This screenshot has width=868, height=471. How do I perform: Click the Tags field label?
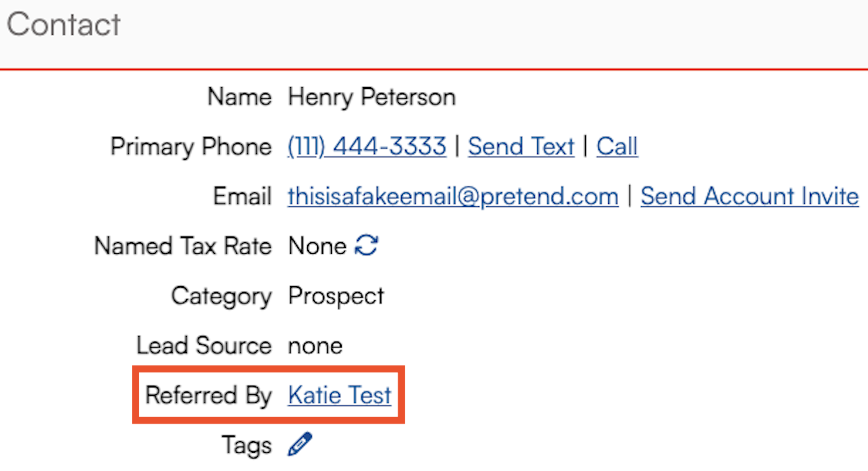(x=246, y=445)
